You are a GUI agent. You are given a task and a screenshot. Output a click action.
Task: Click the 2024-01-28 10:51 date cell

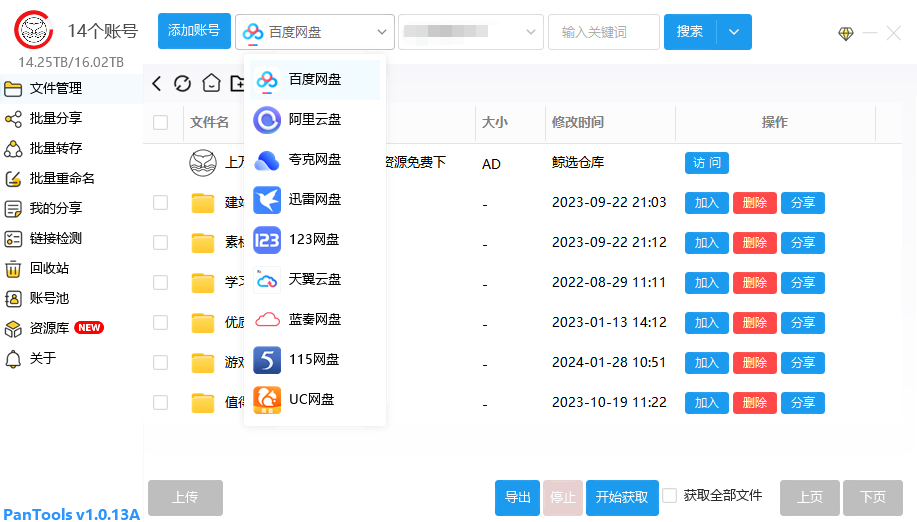[x=609, y=362]
